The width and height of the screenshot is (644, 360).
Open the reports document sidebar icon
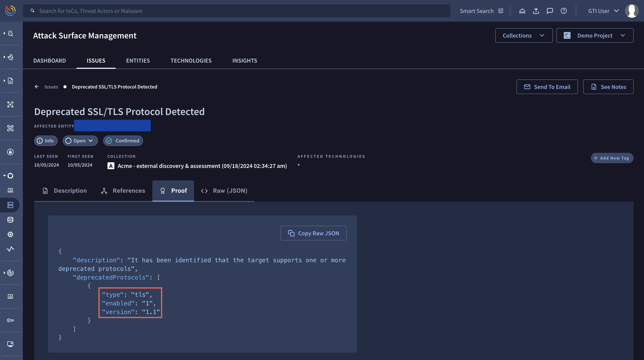point(10,81)
